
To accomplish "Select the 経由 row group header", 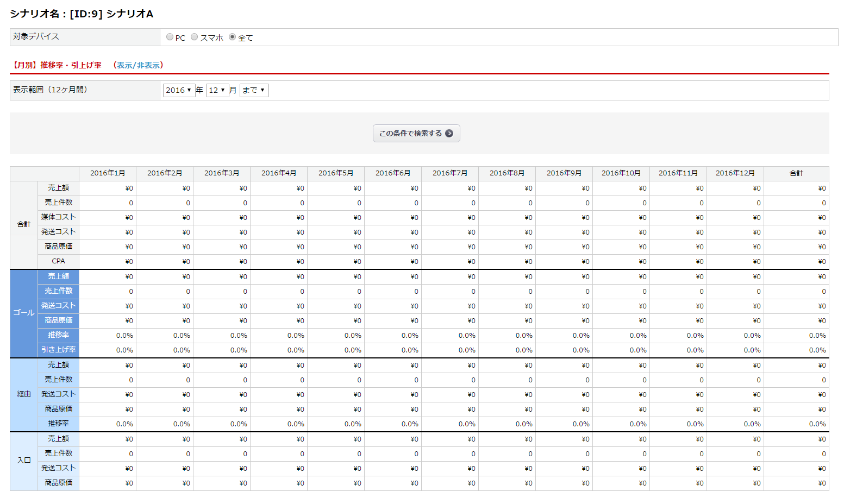I will tap(24, 394).
